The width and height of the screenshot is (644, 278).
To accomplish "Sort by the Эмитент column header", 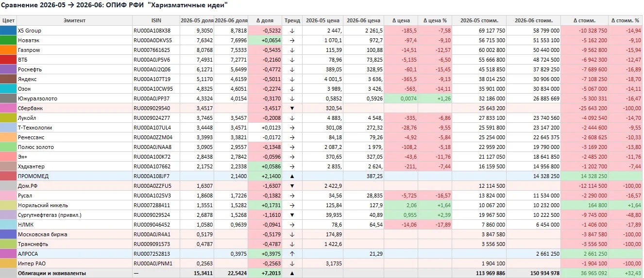I will point(74,20).
